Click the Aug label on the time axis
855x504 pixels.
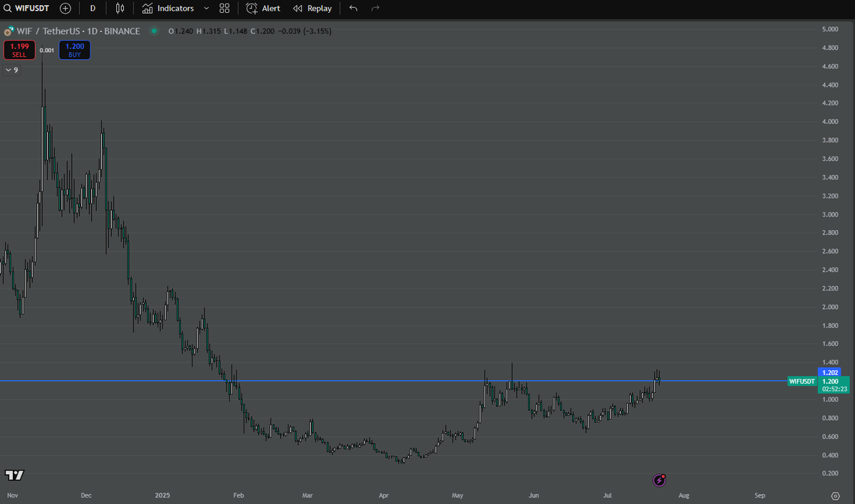683,495
